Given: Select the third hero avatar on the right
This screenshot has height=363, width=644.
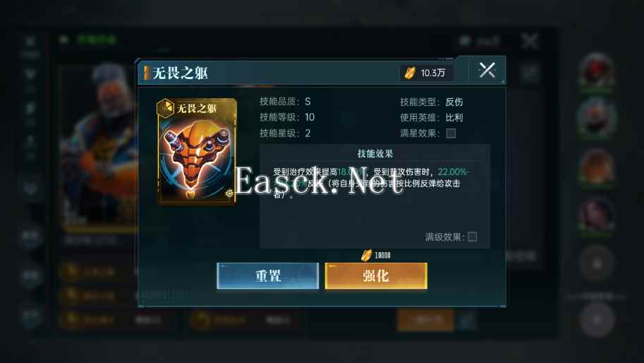Looking at the screenshot, I should pyautogui.click(x=596, y=167).
